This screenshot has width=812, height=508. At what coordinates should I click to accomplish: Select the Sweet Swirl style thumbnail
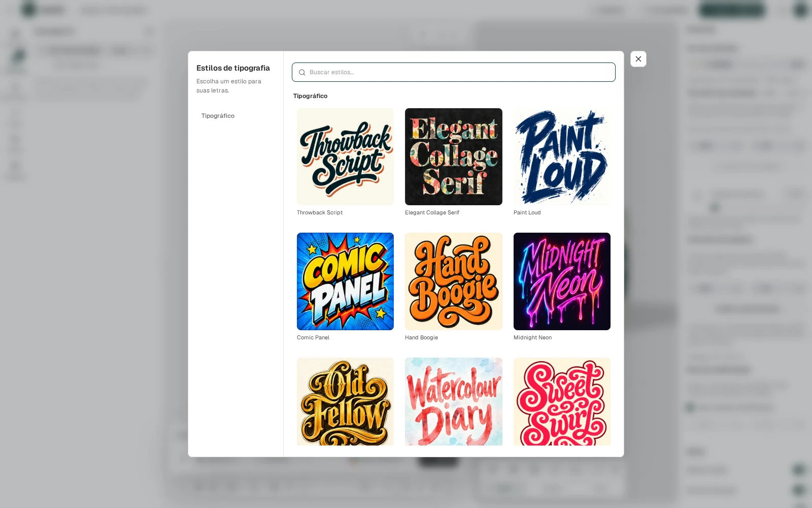pos(562,401)
